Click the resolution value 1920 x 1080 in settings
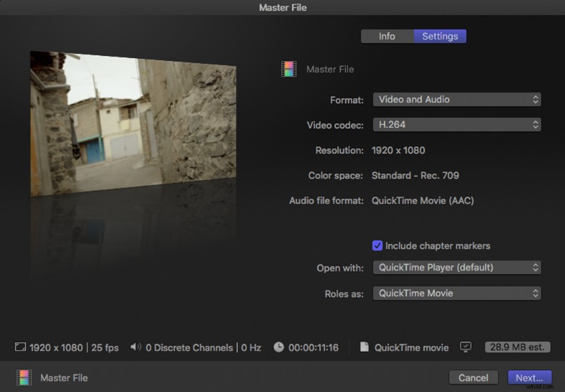 tap(398, 150)
